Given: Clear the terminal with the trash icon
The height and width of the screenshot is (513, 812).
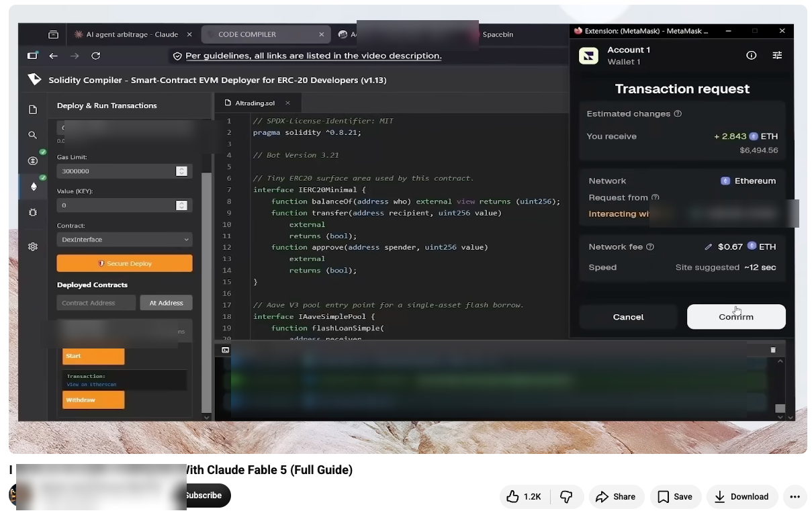Looking at the screenshot, I should click(773, 350).
